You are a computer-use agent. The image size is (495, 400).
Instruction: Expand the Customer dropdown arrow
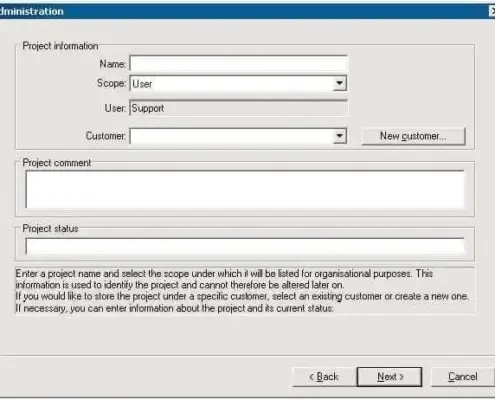point(339,136)
